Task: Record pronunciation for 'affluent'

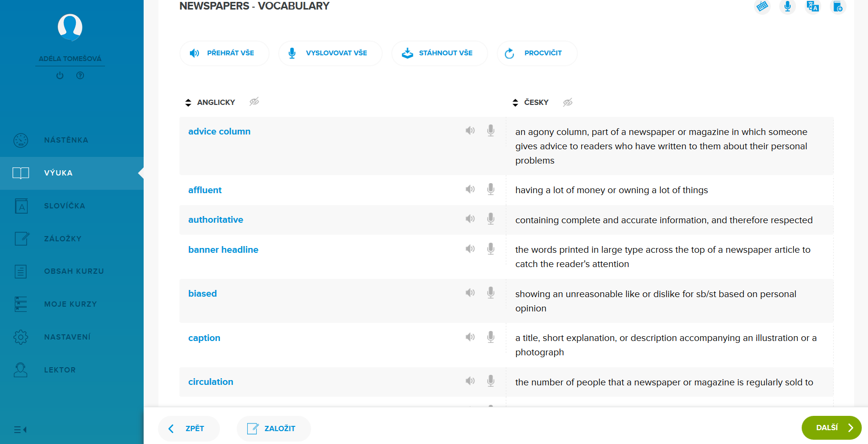Action: tap(491, 189)
